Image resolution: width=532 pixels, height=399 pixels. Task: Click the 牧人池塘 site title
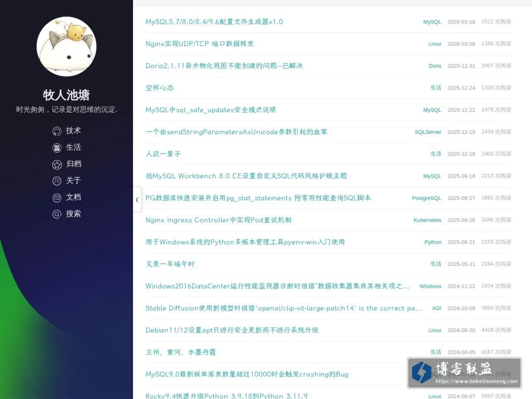tap(66, 95)
